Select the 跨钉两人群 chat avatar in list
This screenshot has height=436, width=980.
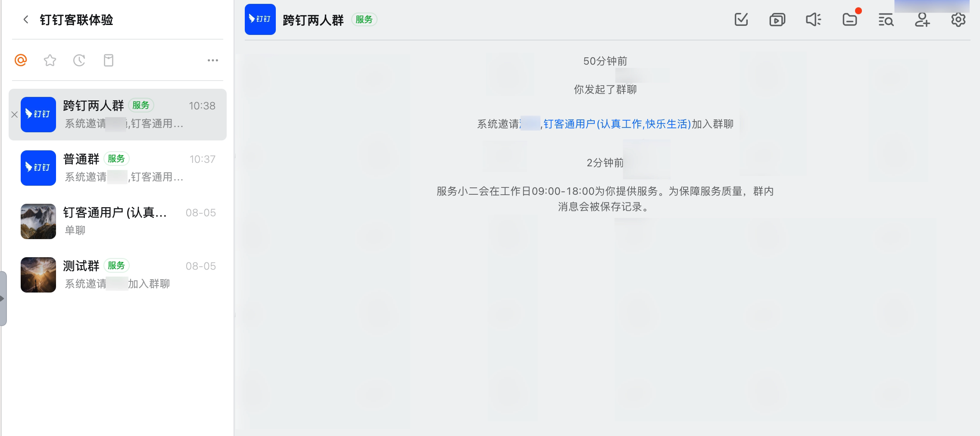tap(38, 115)
